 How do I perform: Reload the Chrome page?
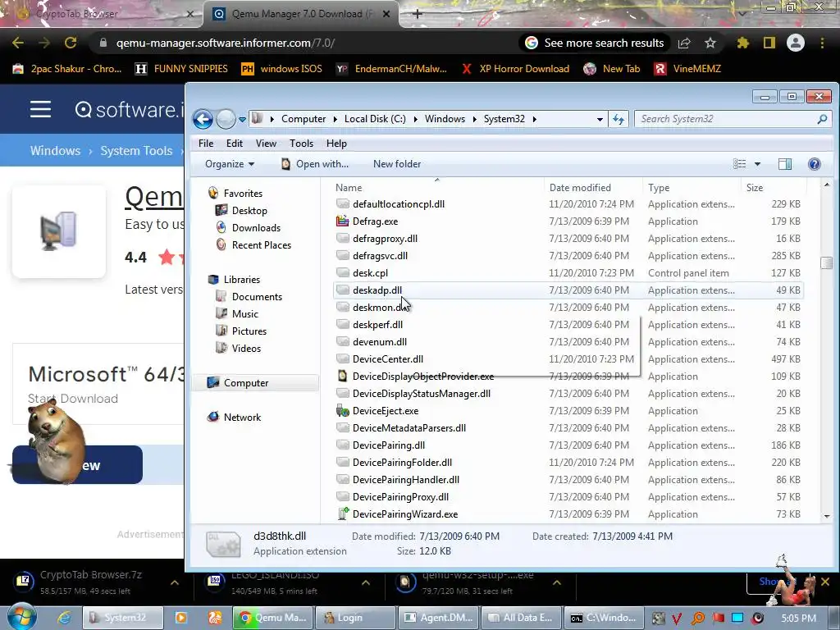(x=71, y=43)
